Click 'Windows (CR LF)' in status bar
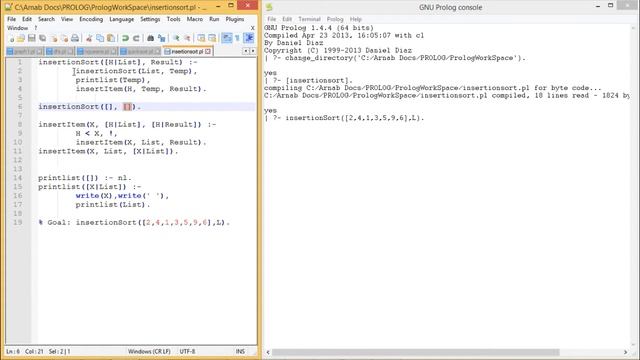The width and height of the screenshot is (640, 360). [149, 351]
